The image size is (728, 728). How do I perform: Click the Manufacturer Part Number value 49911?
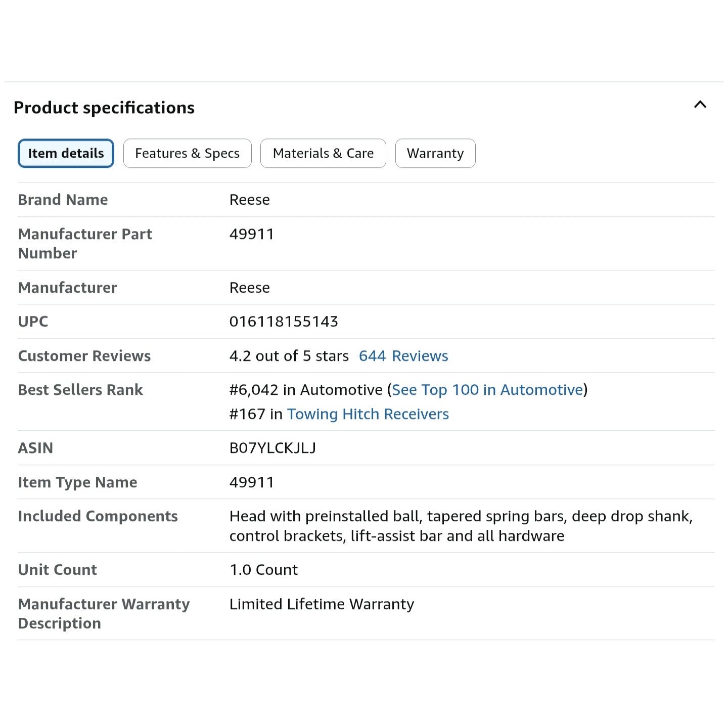point(251,234)
